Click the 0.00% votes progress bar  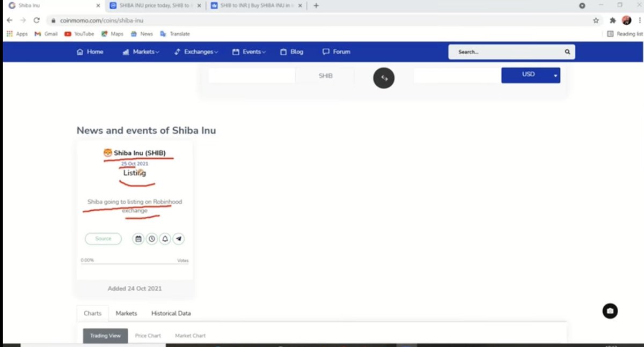point(135,263)
